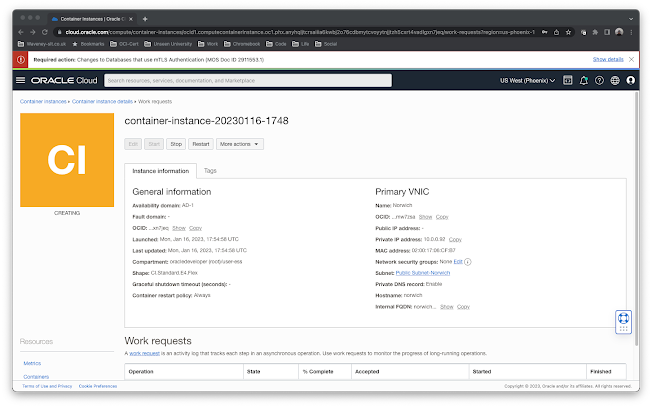
Task: Click the disabled Edit button
Action: (133, 144)
